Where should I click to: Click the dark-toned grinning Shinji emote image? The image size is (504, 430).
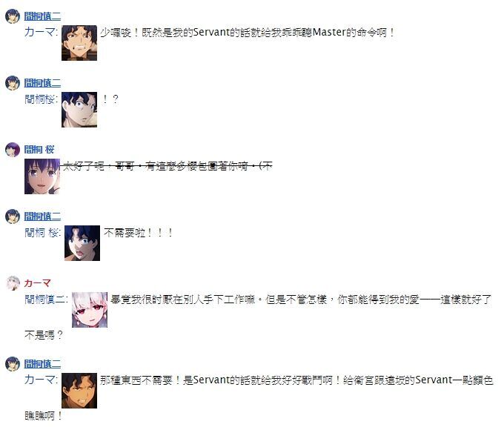coord(79,391)
